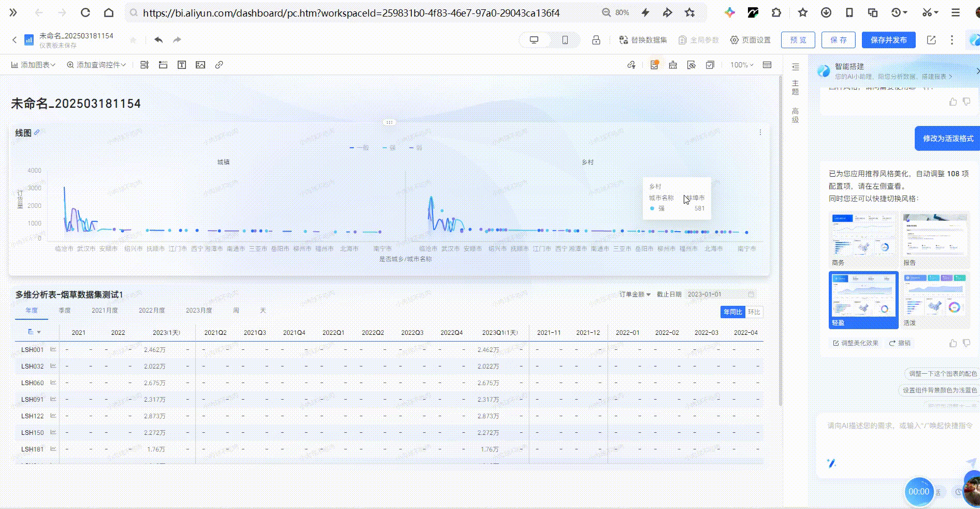Select the 报告 style thumbnail
The image size is (980, 509).
(x=935, y=239)
